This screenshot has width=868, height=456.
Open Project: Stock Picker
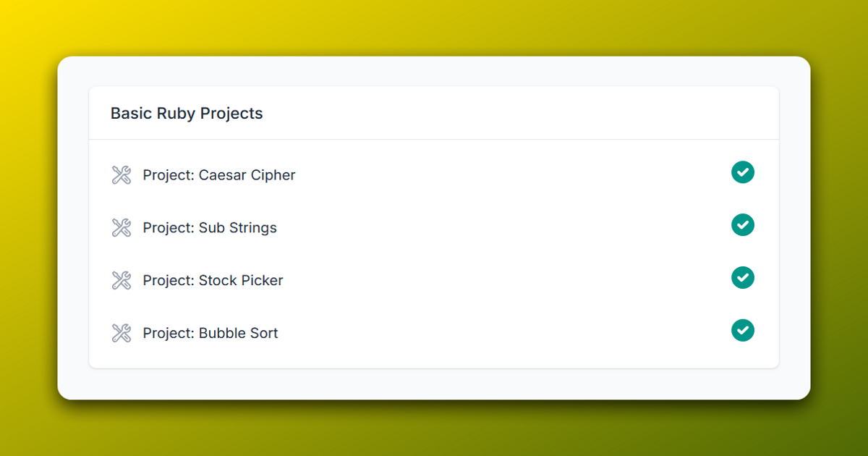coord(213,280)
